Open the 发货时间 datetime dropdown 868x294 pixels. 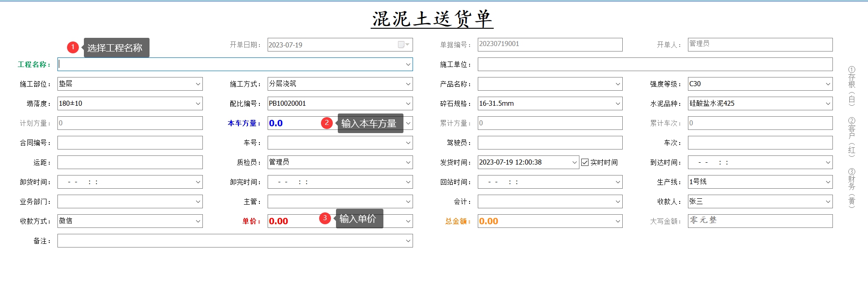tap(574, 162)
